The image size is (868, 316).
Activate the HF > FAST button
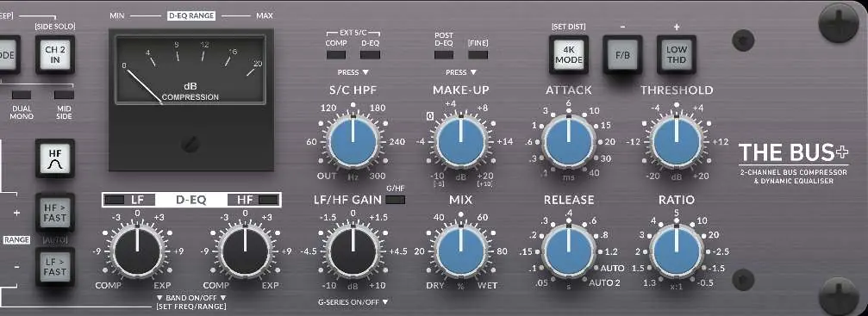(55, 213)
